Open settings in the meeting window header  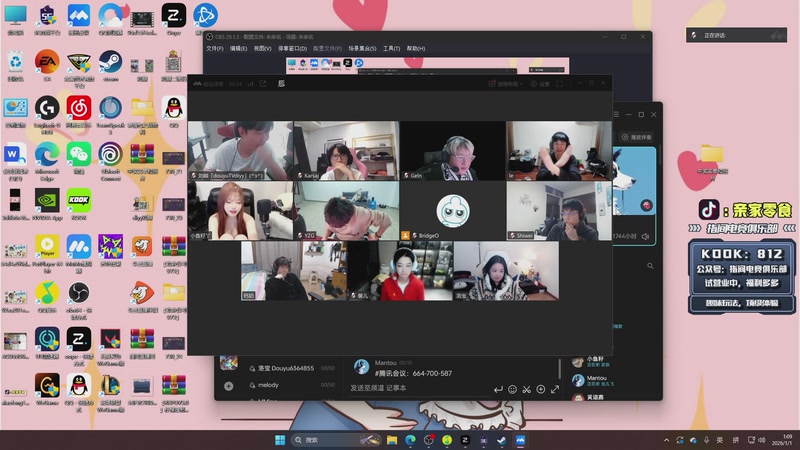coord(540,84)
